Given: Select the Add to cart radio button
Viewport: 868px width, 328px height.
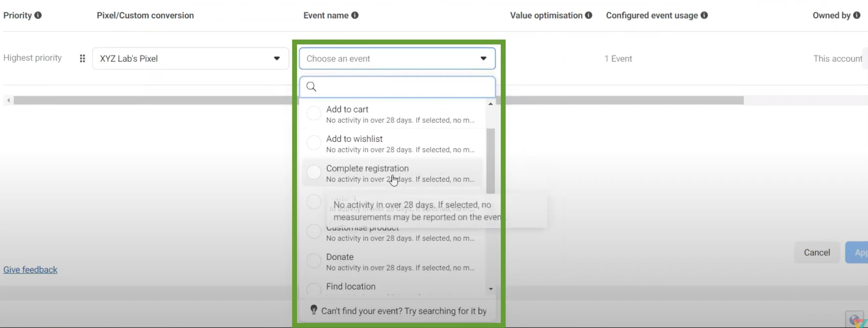Looking at the screenshot, I should point(314,113).
